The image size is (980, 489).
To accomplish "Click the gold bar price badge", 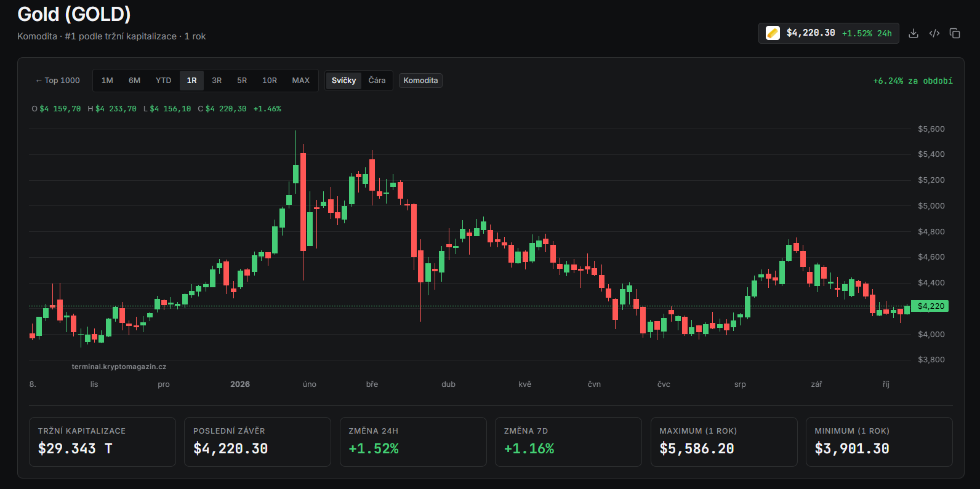I will (x=829, y=33).
